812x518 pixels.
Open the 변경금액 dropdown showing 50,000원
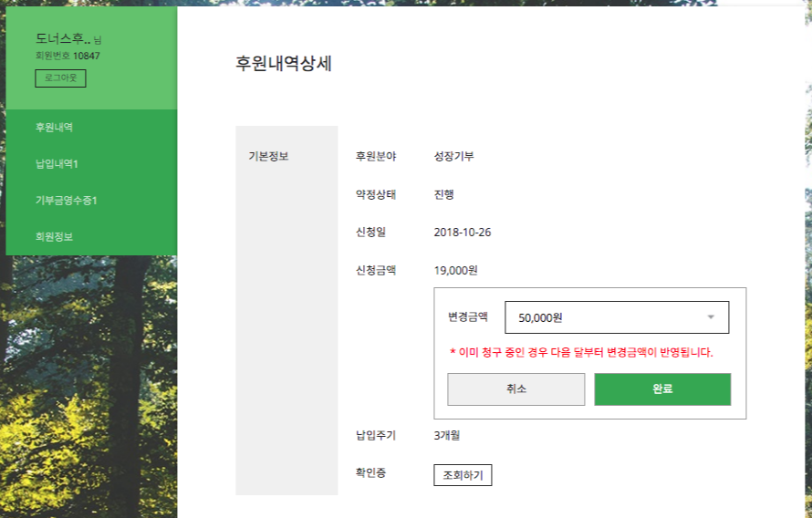(x=617, y=317)
